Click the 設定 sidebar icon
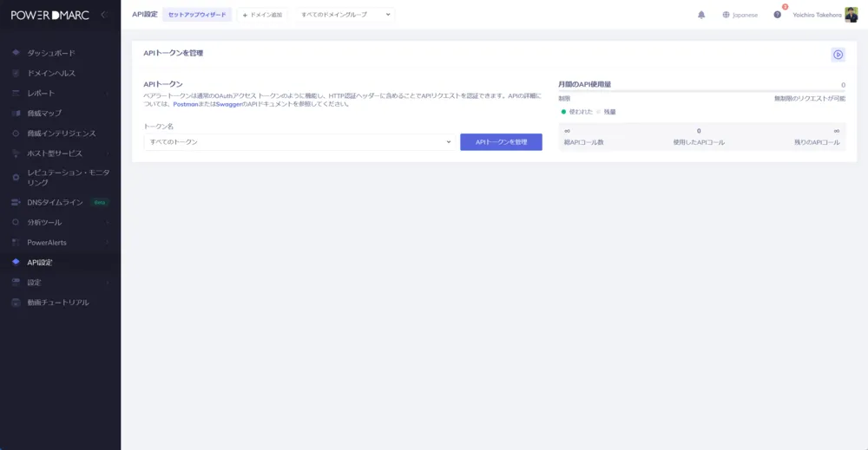Viewport: 868px width, 450px height. coord(16,282)
